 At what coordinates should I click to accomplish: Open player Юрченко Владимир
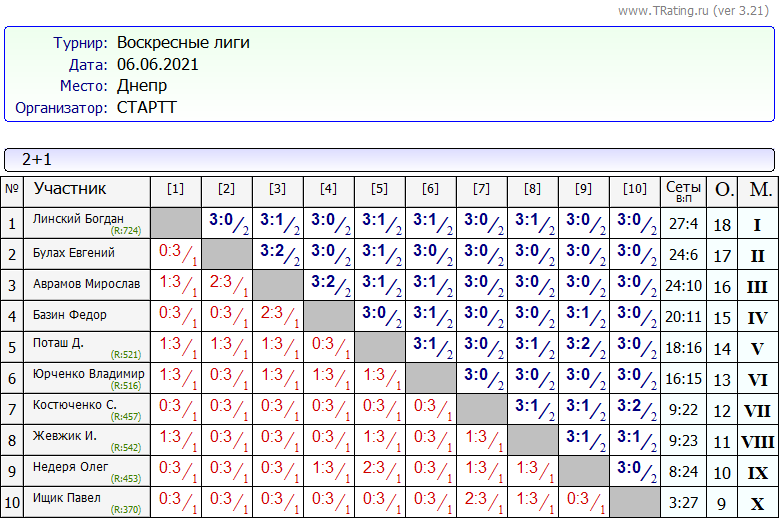click(x=88, y=374)
